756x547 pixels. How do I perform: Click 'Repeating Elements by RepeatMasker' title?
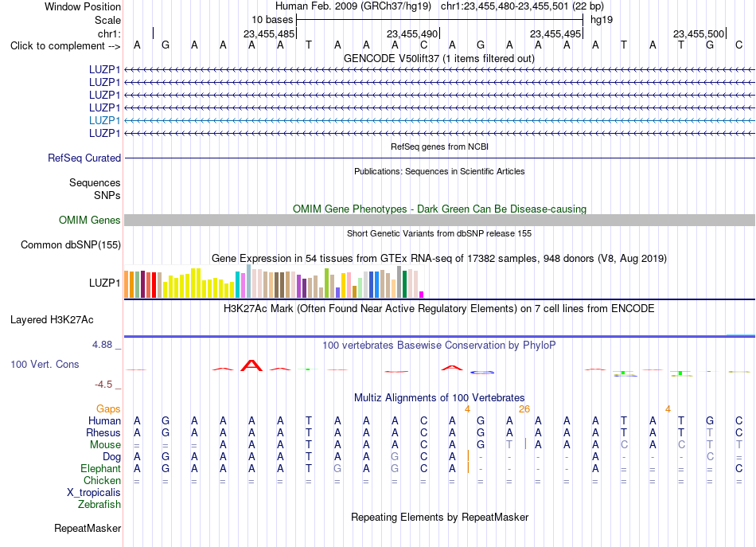pos(439,518)
